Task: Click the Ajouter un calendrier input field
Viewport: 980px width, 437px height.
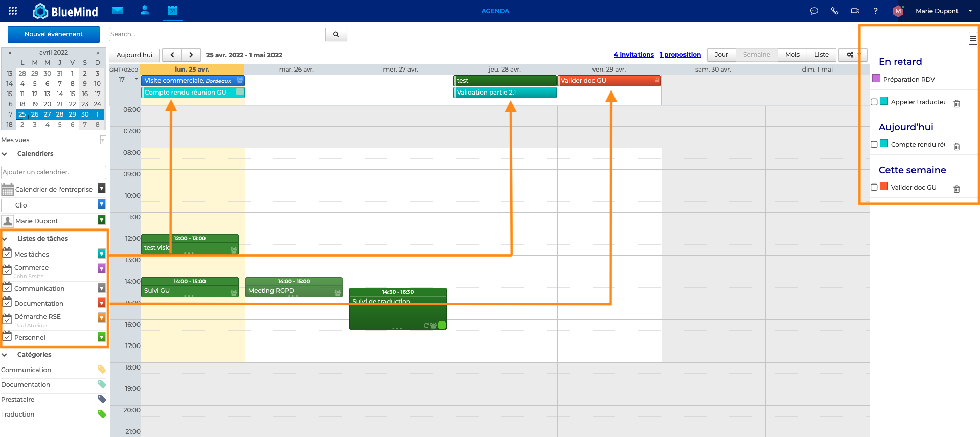Action: coord(53,172)
